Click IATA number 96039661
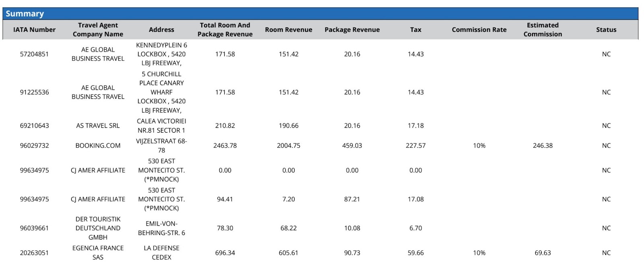The image size is (644, 277). [34, 228]
